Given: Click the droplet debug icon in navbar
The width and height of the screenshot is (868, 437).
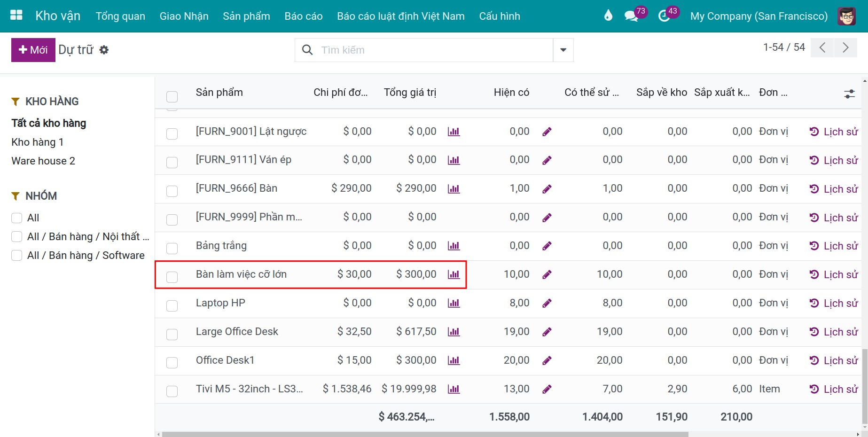Looking at the screenshot, I should (608, 16).
